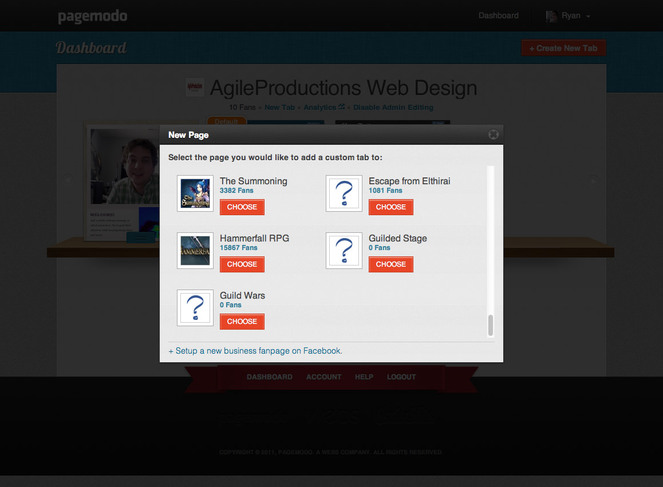Click the dialog's vertical scrollbar handle
The width and height of the screenshot is (663, 487).
pyautogui.click(x=490, y=325)
